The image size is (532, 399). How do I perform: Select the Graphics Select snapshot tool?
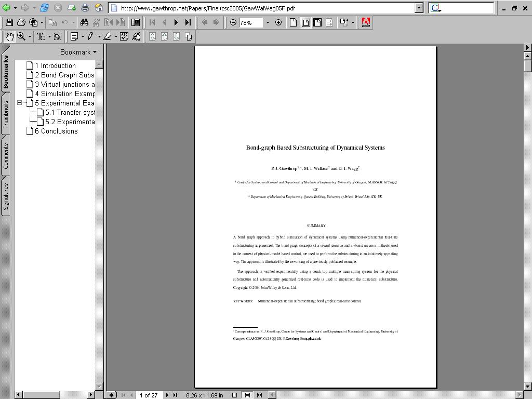coord(58,36)
